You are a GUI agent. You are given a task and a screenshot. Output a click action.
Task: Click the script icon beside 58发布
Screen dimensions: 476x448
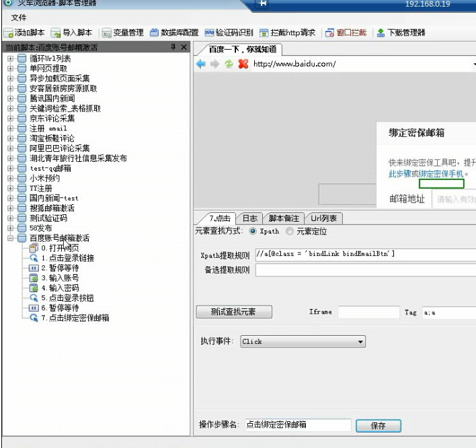(22, 228)
